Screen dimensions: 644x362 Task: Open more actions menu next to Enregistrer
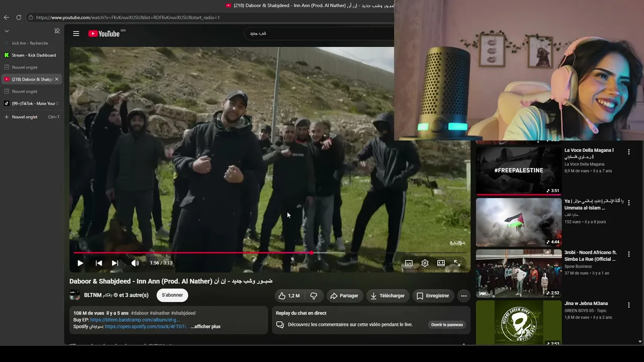coord(464,296)
